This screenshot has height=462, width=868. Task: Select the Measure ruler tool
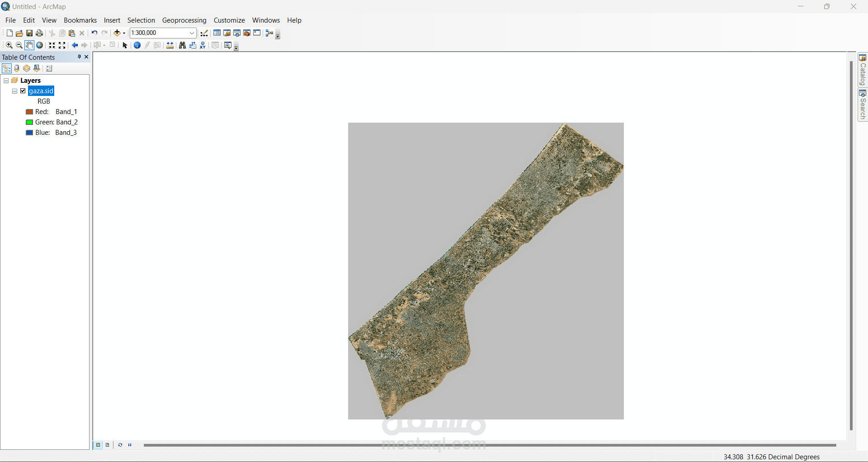pyautogui.click(x=170, y=45)
